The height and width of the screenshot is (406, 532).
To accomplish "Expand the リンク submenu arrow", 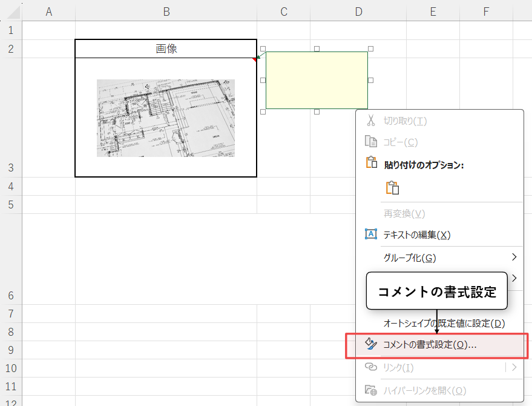I will (514, 367).
